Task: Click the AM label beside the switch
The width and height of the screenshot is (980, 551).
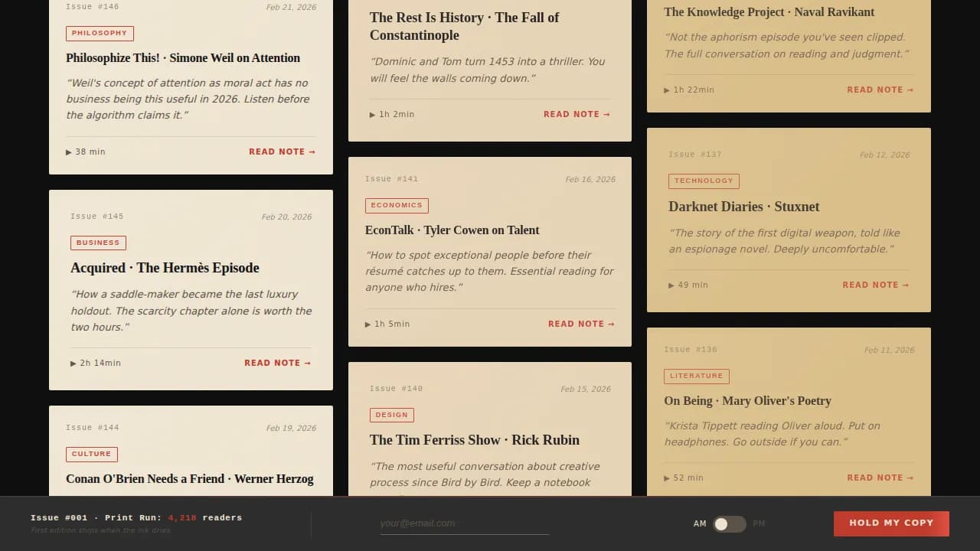Action: [700, 524]
